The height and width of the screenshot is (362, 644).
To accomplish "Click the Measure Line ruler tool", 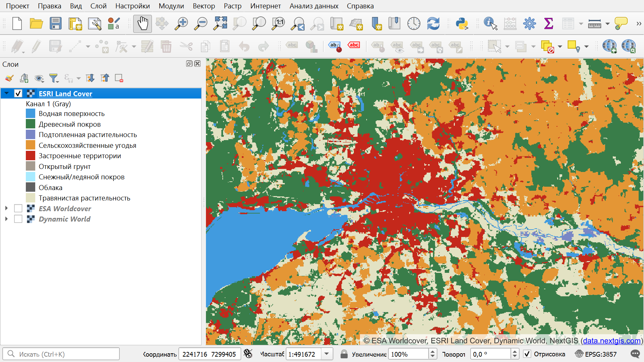I will click(594, 24).
